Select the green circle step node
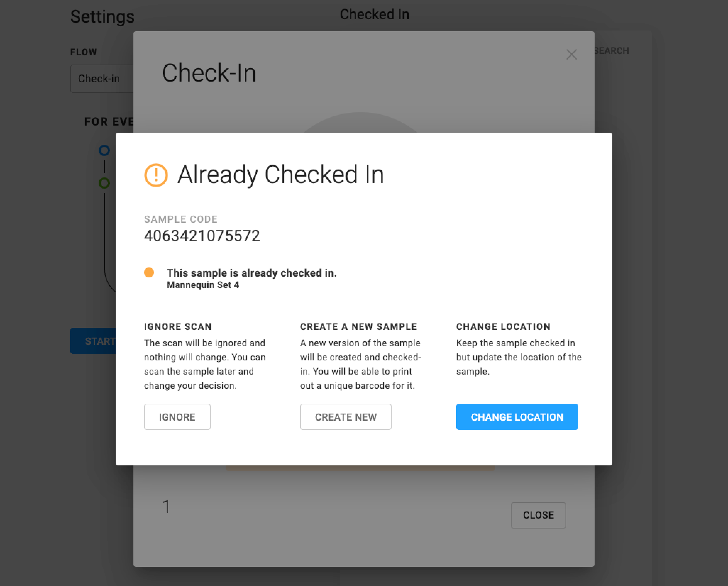The height and width of the screenshot is (586, 728). 104,183
